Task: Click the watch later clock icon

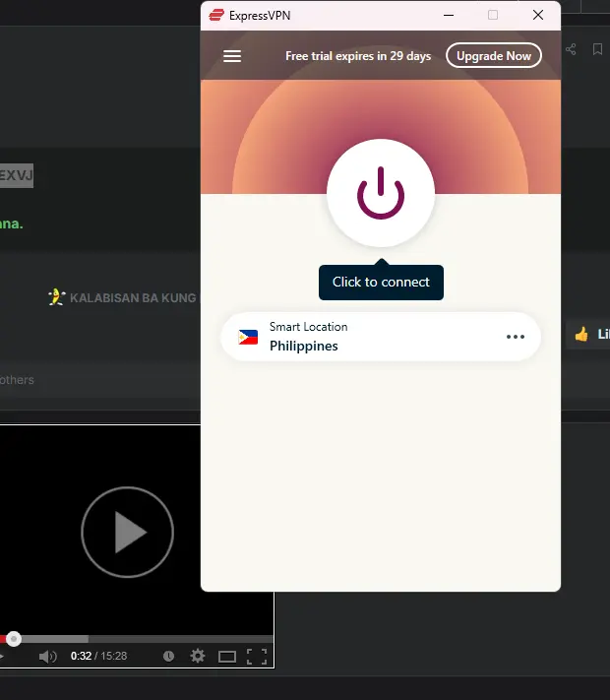Action: click(x=168, y=656)
